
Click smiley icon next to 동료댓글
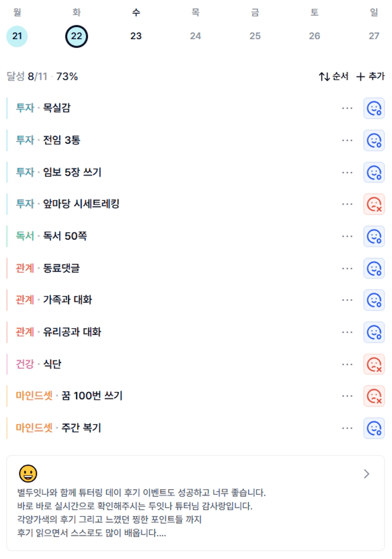[x=374, y=269]
